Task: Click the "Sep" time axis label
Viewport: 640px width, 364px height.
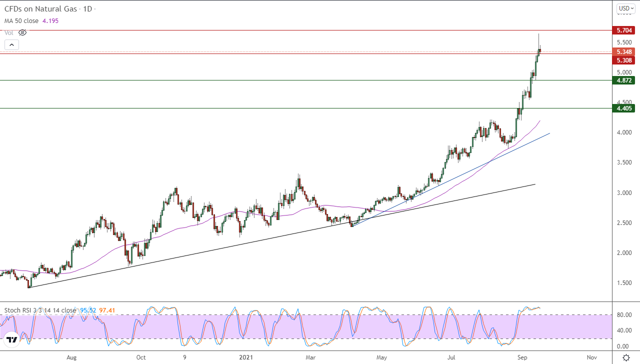Action: pyautogui.click(x=522, y=357)
